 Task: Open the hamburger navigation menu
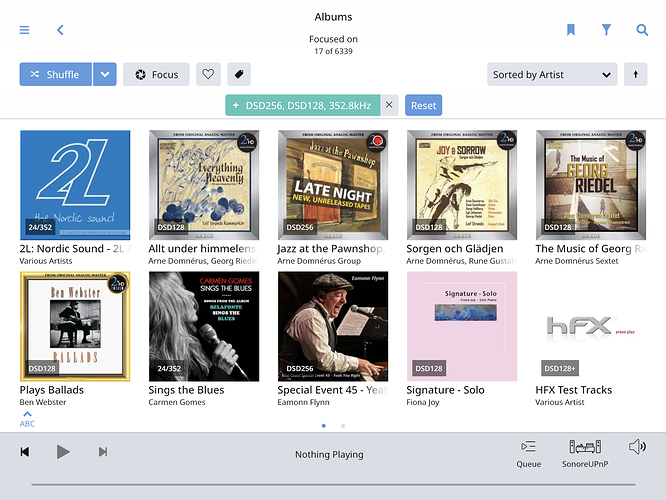[x=24, y=30]
